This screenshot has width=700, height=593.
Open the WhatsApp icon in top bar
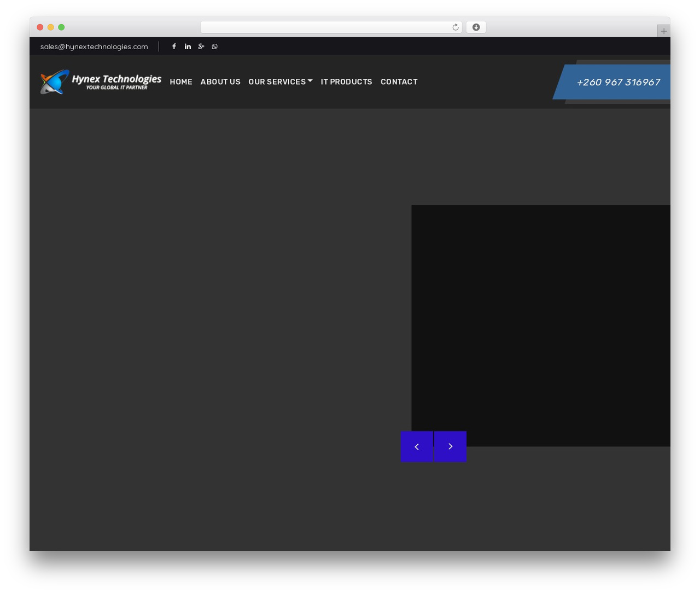(x=214, y=46)
